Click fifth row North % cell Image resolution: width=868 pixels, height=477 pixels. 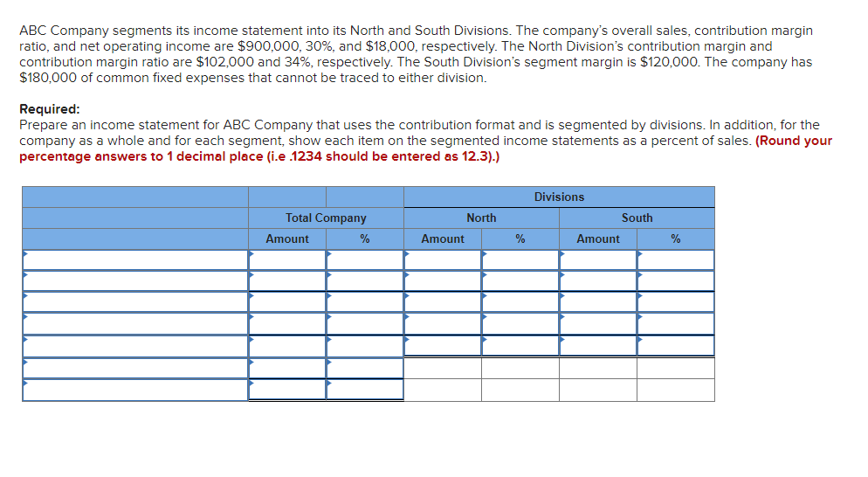pyautogui.click(x=520, y=346)
